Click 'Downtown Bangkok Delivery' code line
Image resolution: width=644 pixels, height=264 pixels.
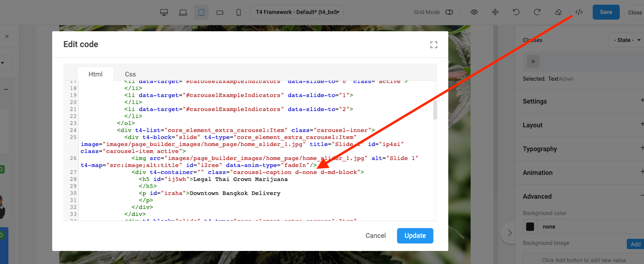point(209,193)
